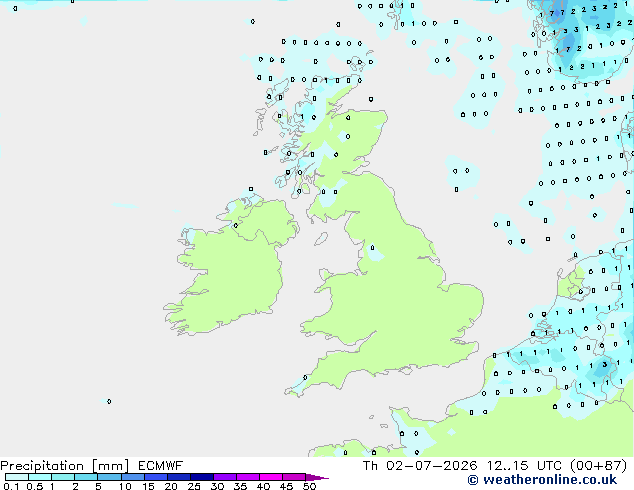Viewport: 634px width, 490px height.
Task: Click the "[mm]" unit label
Action: 110,466
